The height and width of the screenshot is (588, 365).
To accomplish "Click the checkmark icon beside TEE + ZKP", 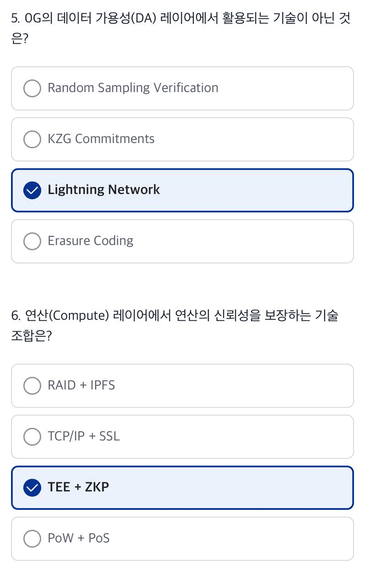I will tap(32, 488).
